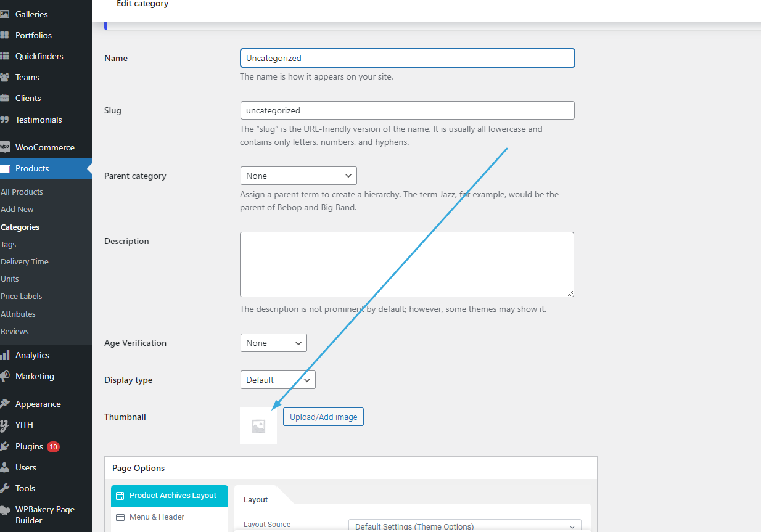Focus the Slug text field
Viewport: 761px width, 532px height.
pyautogui.click(x=407, y=110)
